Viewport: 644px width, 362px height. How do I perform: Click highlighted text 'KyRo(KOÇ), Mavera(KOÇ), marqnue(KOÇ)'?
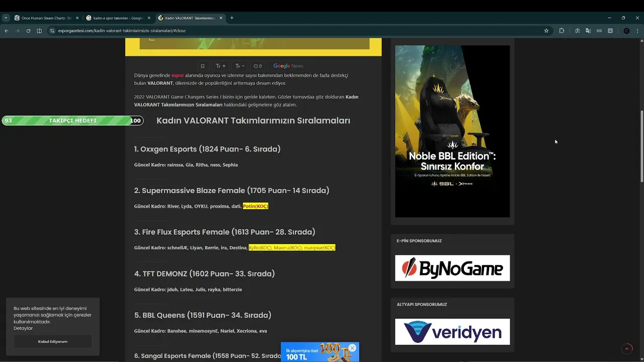click(x=292, y=248)
